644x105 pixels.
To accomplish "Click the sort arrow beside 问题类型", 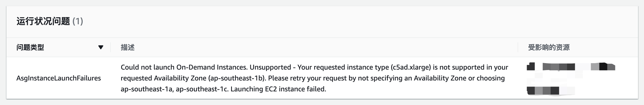I will [101, 47].
